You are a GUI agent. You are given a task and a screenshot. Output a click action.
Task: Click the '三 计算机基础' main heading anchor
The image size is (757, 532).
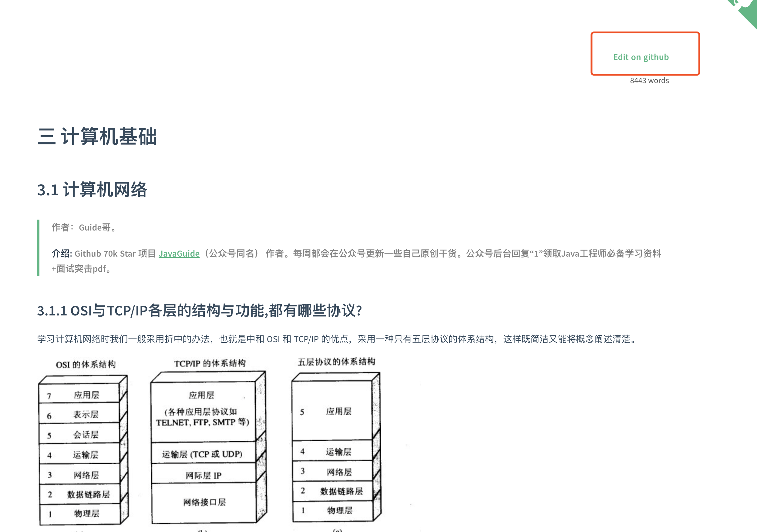click(x=97, y=136)
